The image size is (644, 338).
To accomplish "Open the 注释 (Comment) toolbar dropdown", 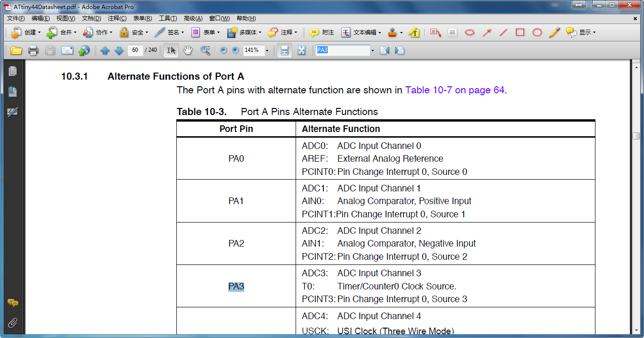I will click(282, 33).
